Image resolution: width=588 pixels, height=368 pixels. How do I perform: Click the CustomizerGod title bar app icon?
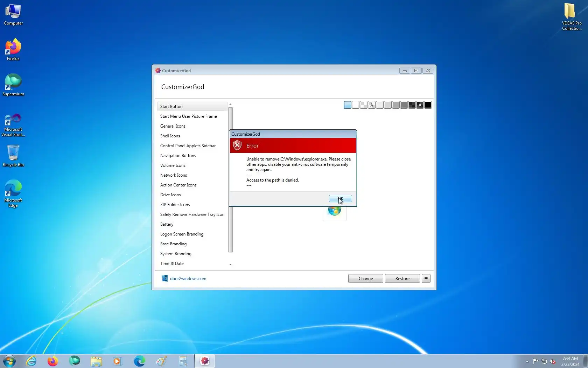click(158, 70)
